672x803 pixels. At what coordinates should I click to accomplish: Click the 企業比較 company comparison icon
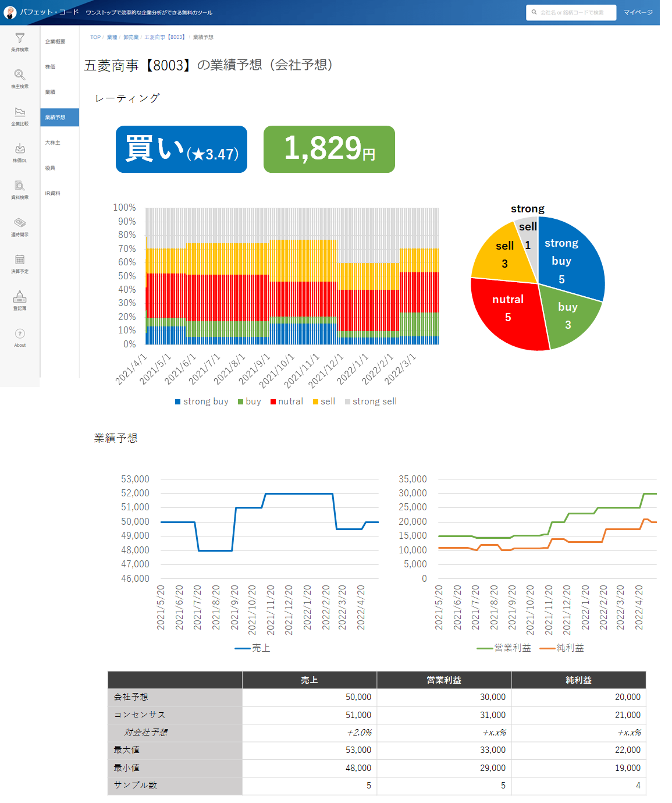[20, 112]
